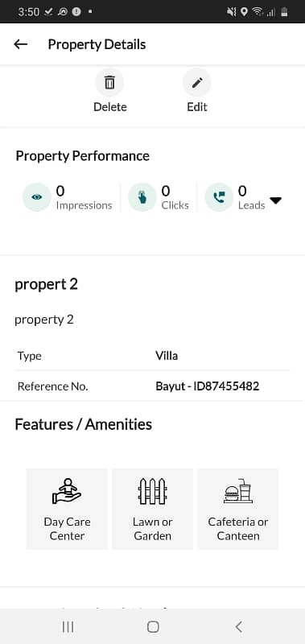
Task: Tap the Edit label
Action: [197, 107]
